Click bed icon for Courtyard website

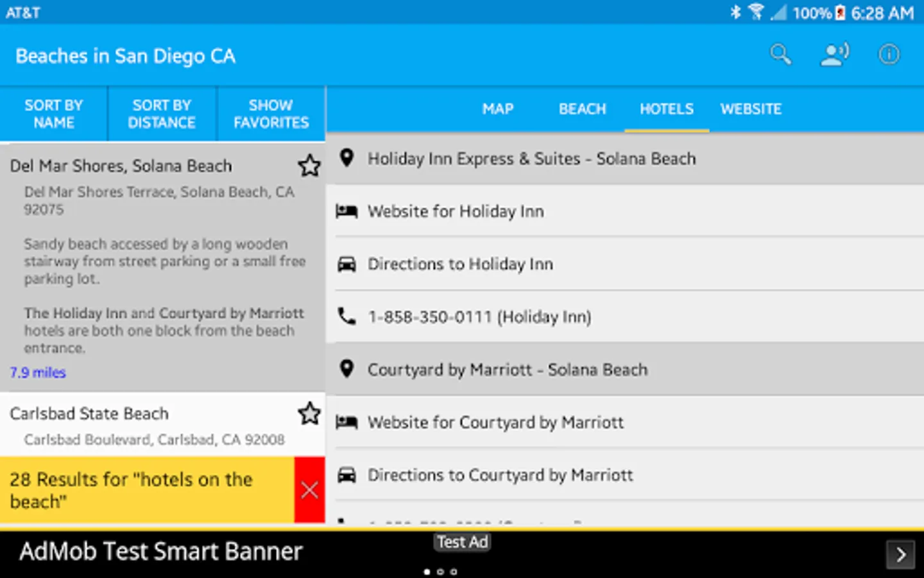click(346, 422)
